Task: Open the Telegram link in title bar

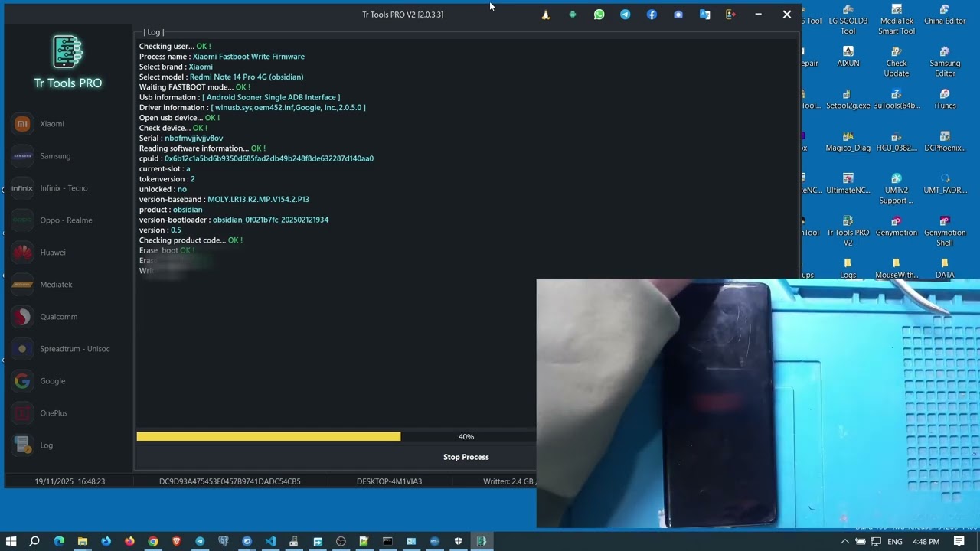Action: point(626,15)
